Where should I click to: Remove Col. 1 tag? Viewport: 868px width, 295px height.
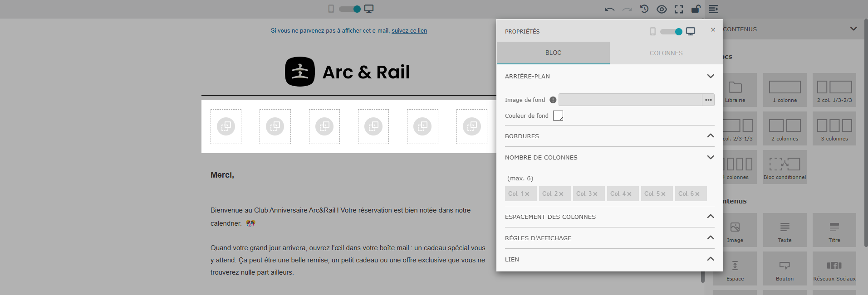coord(527,194)
